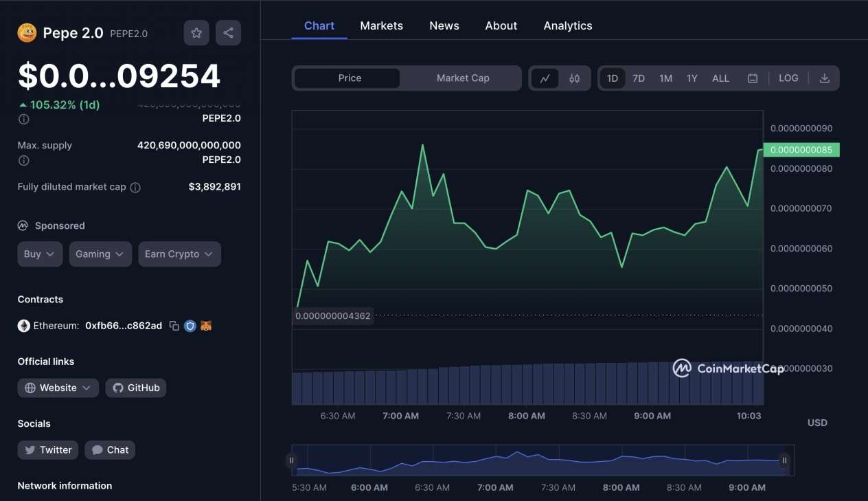Open the Fully diluted market cap info icon

pyautogui.click(x=135, y=188)
